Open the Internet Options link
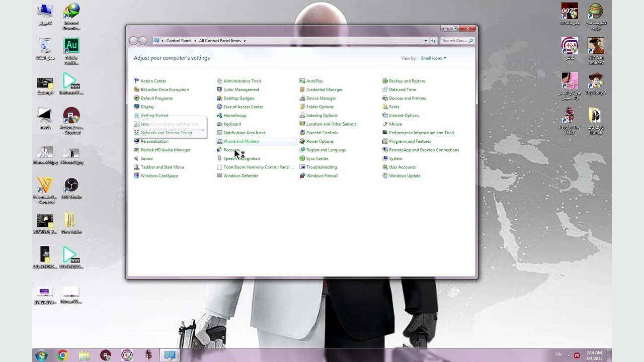 404,115
